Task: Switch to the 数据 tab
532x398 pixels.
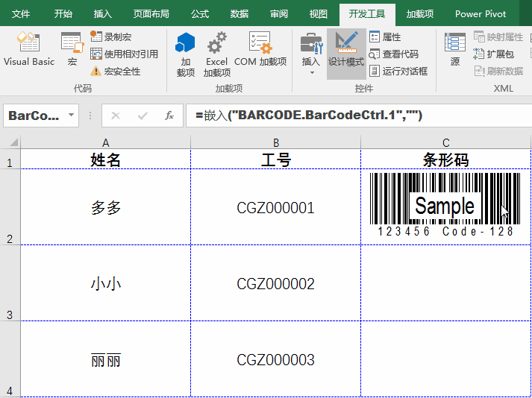Action: click(240, 14)
